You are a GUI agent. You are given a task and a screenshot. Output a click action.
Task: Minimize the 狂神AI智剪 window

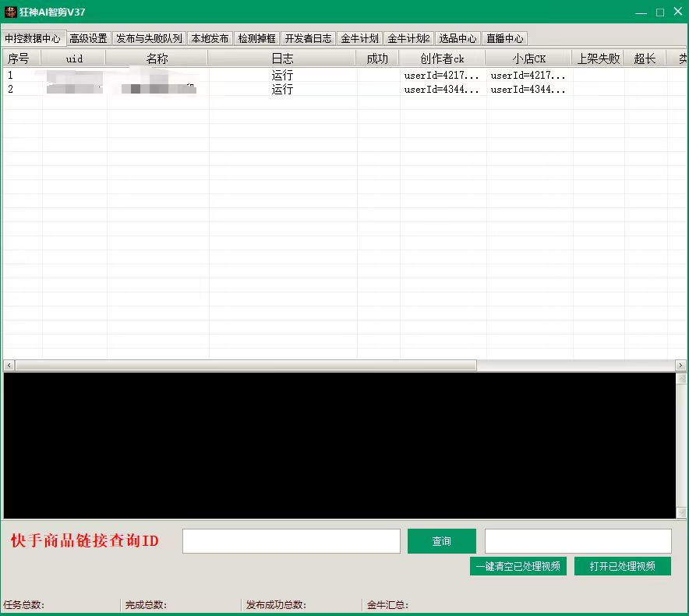(641, 12)
